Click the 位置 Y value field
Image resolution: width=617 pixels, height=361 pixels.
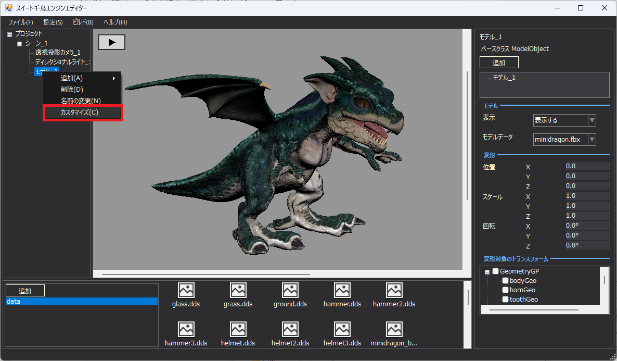(587, 176)
